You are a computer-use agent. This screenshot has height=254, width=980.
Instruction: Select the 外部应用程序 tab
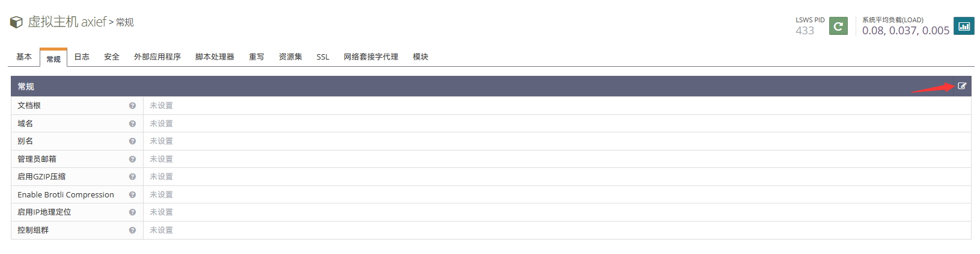157,57
